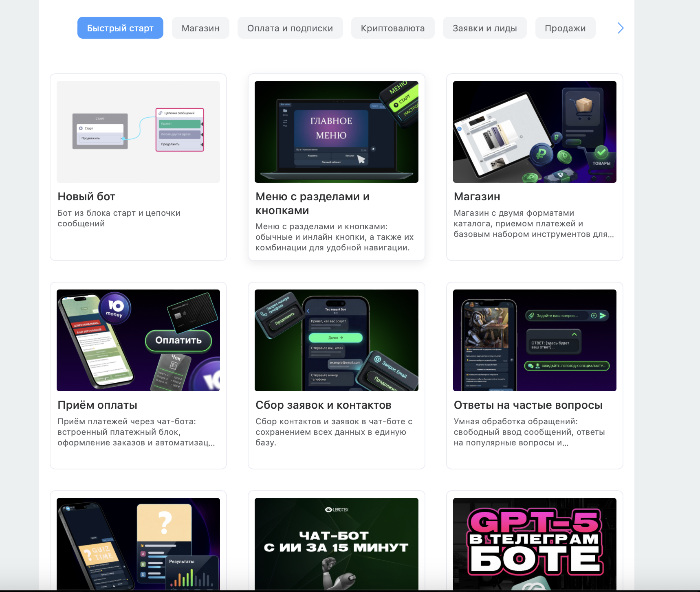
Task: Open the ЮMoney payment template image
Action: 138,340
